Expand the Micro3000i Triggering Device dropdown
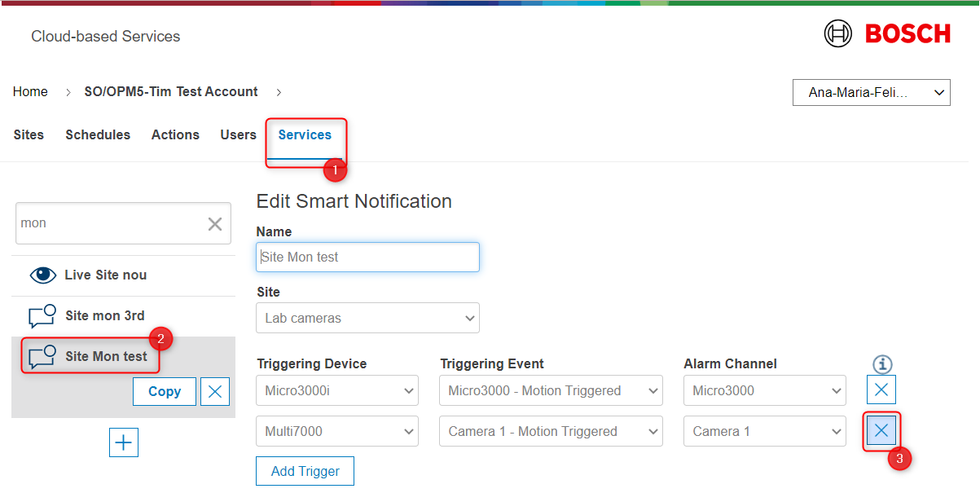The height and width of the screenshot is (493, 980). 337,391
